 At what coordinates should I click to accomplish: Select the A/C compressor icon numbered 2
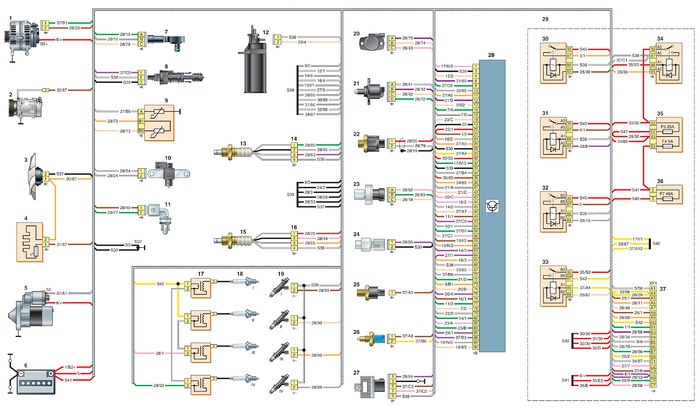pos(25,108)
